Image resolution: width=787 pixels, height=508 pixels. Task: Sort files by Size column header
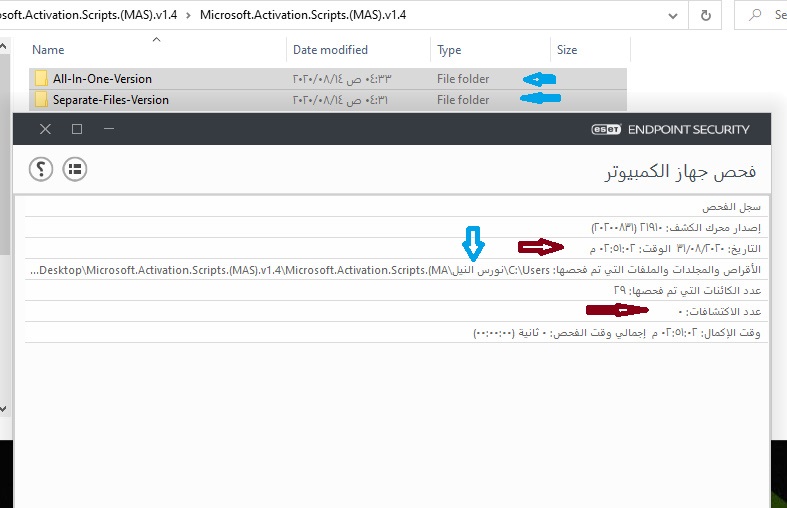coord(567,50)
